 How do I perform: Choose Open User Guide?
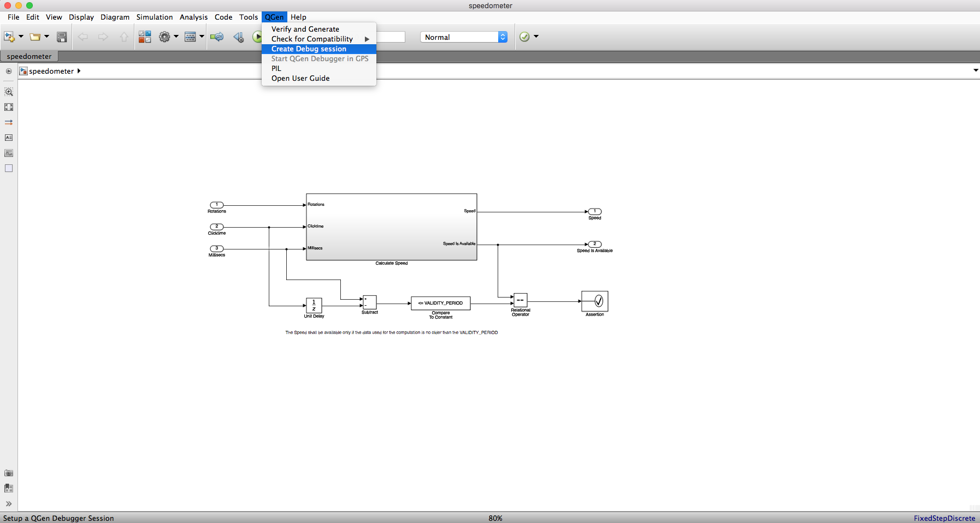(319, 78)
